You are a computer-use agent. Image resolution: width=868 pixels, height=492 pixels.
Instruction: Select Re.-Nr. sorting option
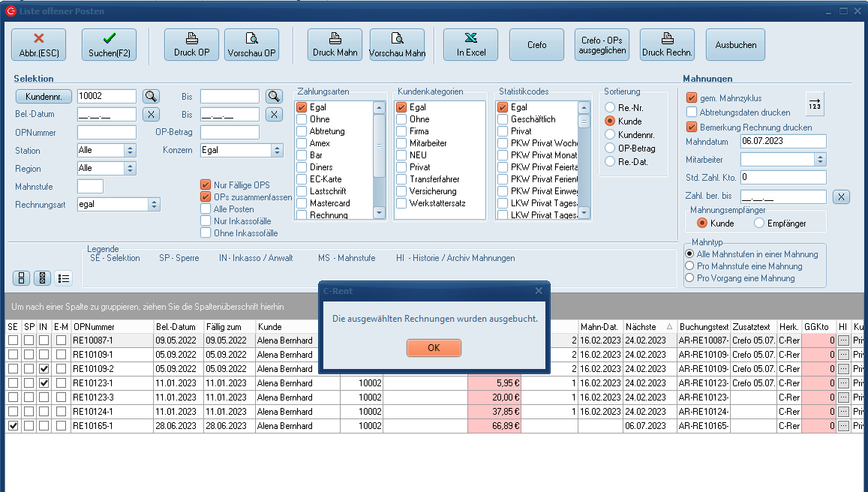[x=610, y=108]
